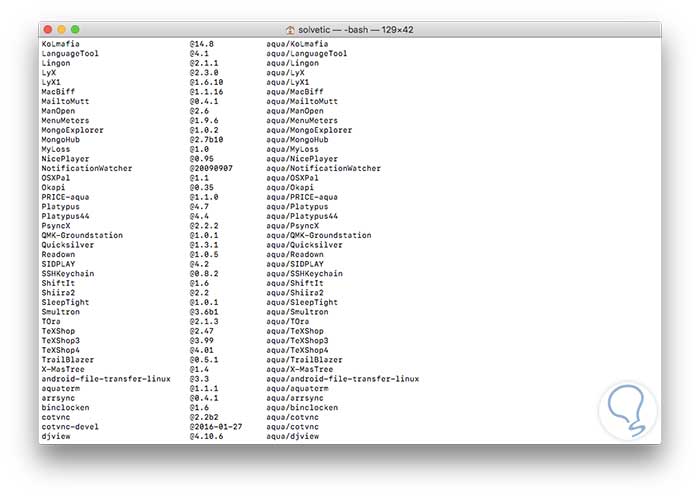The width and height of the screenshot is (700, 499).
Task: Click version '@2.7b10' of MongoHub
Action: coord(206,140)
